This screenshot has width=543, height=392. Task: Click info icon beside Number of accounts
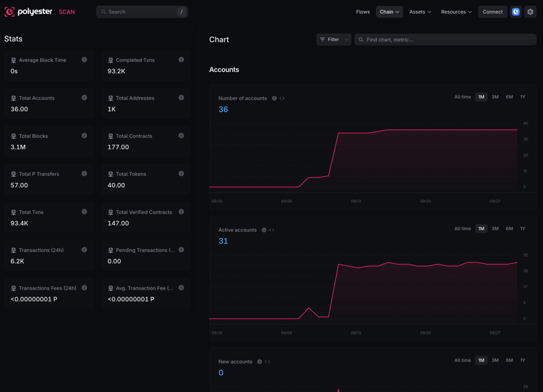(274, 98)
